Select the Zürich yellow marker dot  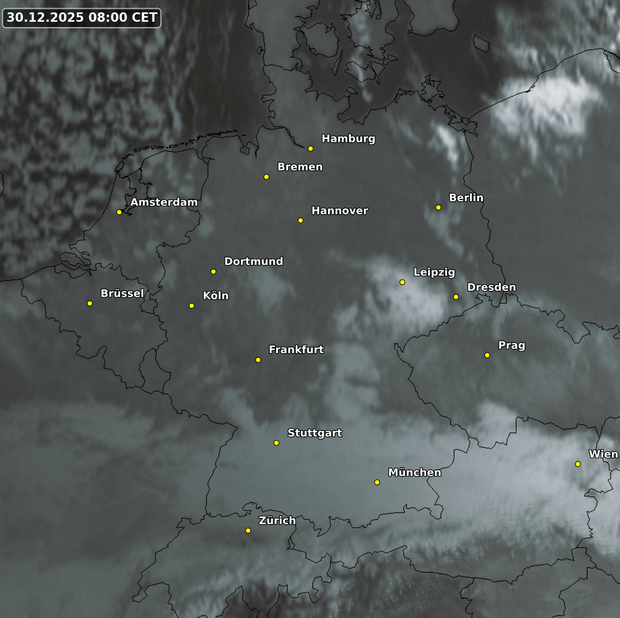(x=248, y=531)
